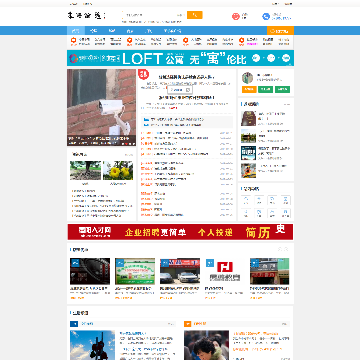Open the rafting photo thumbnail in sidebar

[249, 170]
